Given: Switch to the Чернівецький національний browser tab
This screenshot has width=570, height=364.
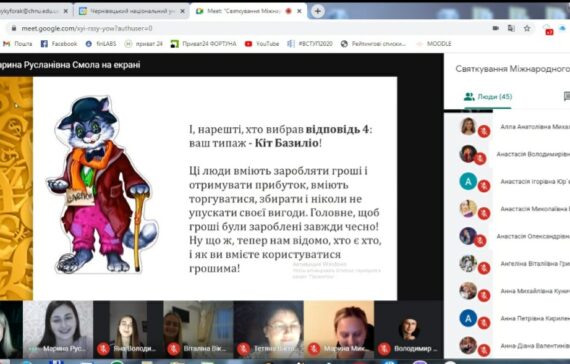Looking at the screenshot, I should (x=131, y=11).
